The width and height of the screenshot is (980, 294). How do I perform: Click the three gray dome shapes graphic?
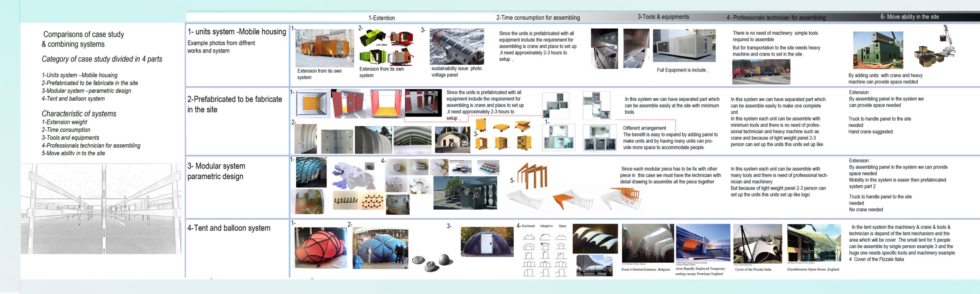pyautogui.click(x=432, y=262)
